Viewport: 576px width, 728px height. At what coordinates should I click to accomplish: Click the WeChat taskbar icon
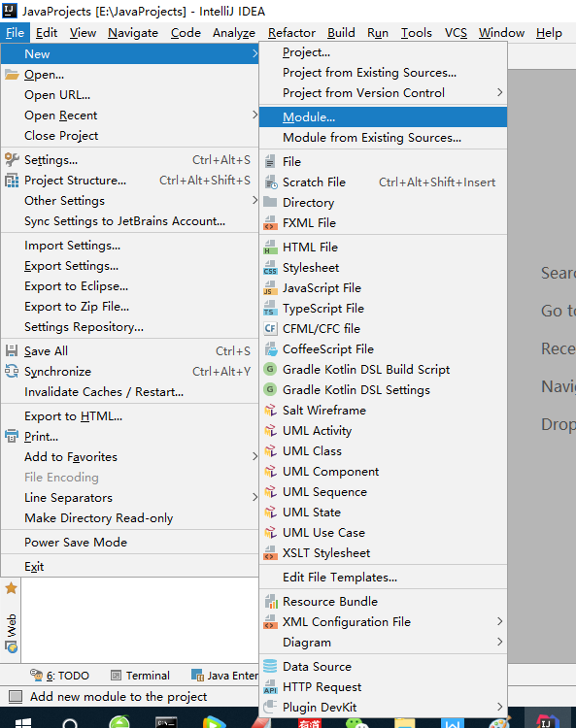coord(356,723)
